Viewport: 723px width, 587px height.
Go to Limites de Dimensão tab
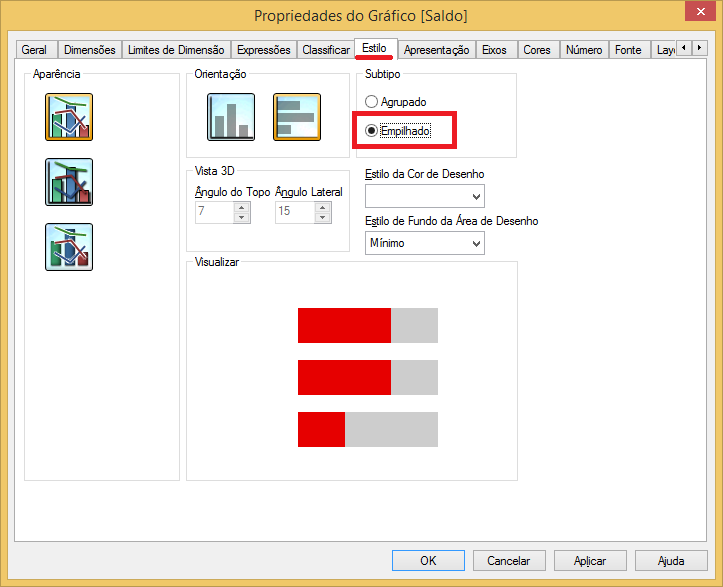[176, 50]
